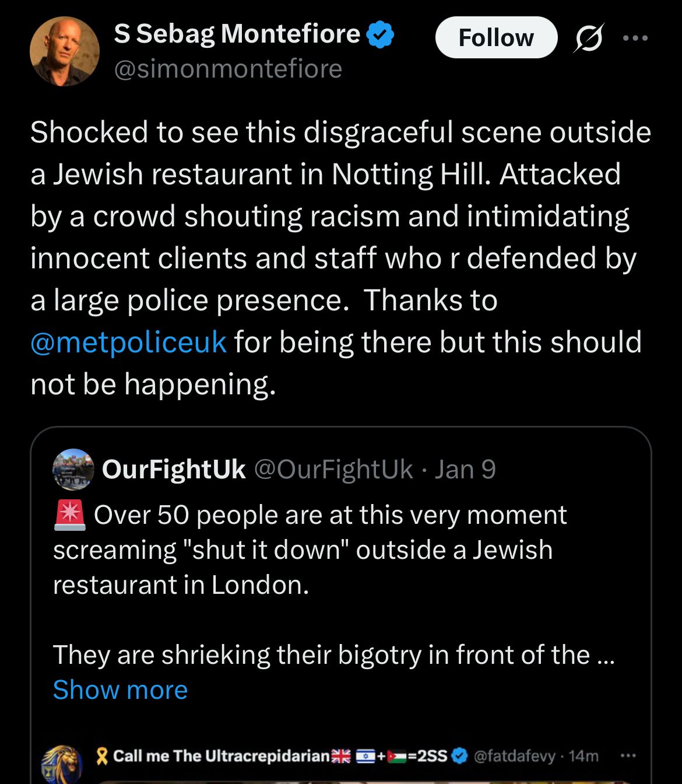The width and height of the screenshot is (682, 784).
Task: Open the reply's three-dot options menu
Action: (627, 756)
